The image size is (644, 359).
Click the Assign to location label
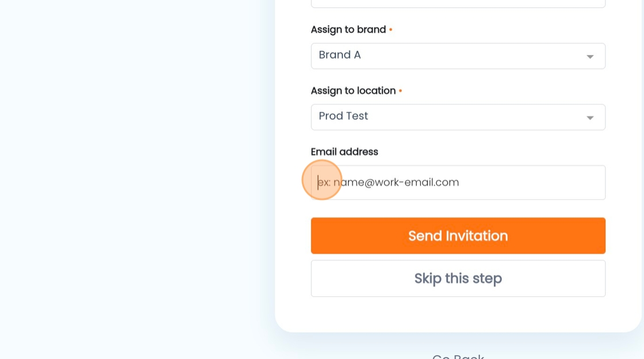click(353, 90)
